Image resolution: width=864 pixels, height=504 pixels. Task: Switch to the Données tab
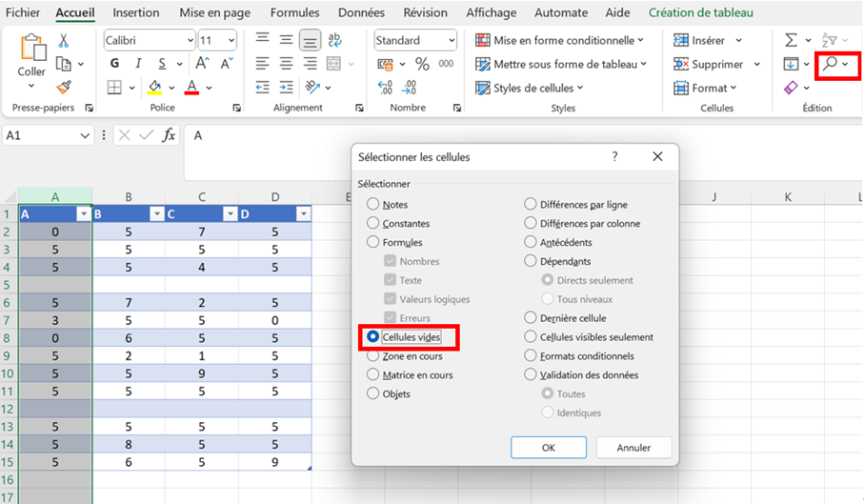click(361, 12)
